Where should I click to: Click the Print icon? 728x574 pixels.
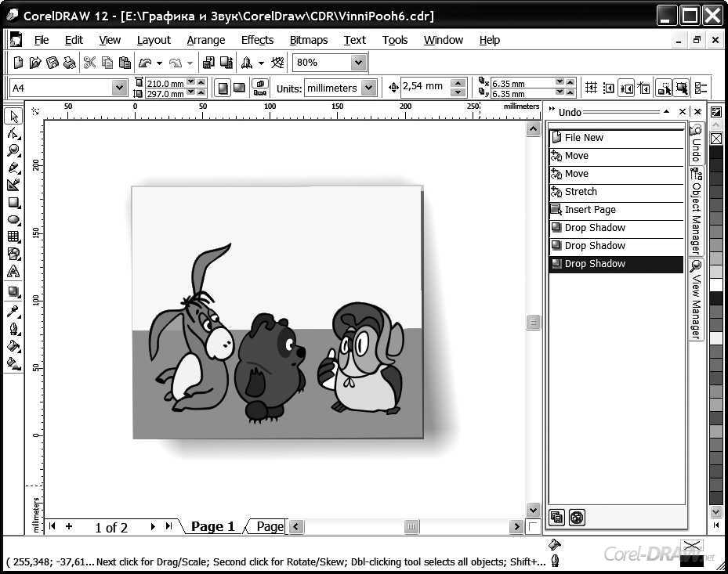pos(70,62)
